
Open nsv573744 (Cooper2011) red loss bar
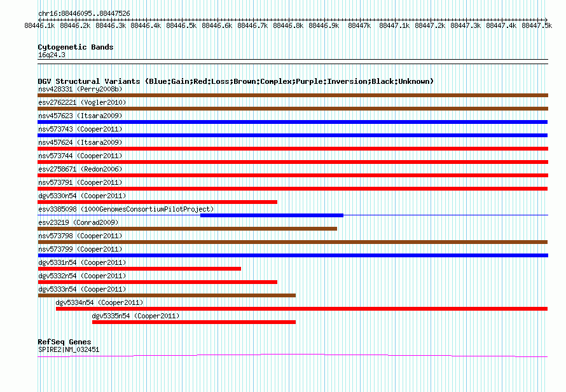pyautogui.click(x=293, y=162)
